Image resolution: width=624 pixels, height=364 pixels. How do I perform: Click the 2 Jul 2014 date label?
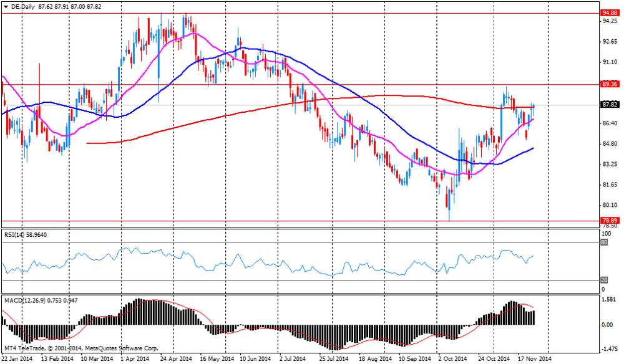[x=294, y=359]
